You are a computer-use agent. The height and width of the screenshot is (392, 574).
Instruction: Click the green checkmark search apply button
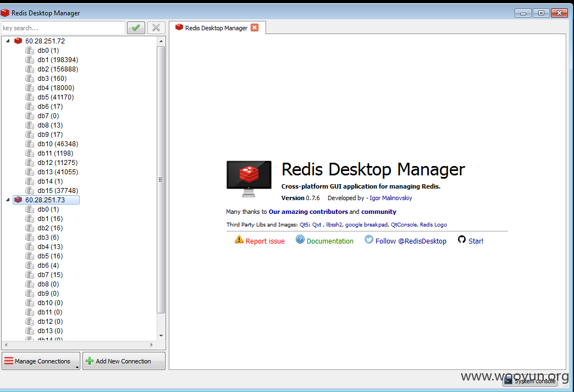136,28
